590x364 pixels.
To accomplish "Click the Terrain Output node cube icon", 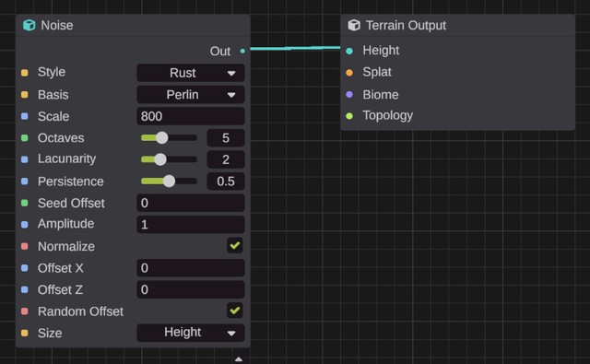I will (x=354, y=25).
